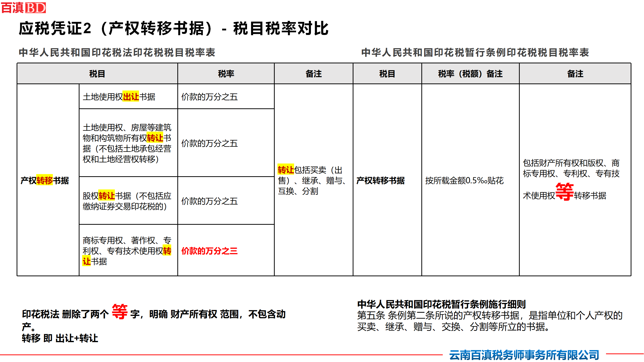Click the 税率（税额）备注 column header
This screenshot has width=644, height=362.
tap(470, 74)
